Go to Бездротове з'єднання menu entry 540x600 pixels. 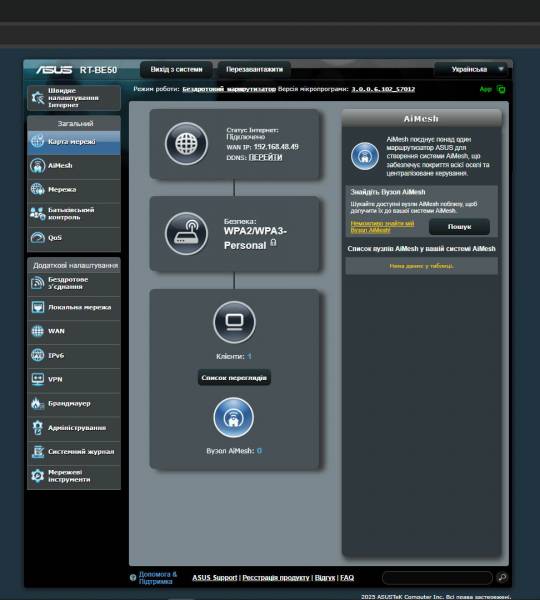(x=74, y=283)
